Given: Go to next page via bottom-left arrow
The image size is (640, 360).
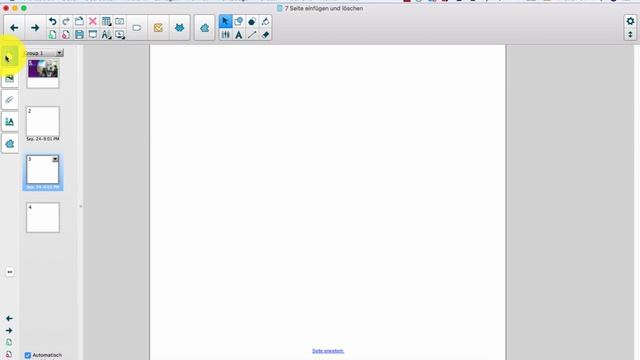Looking at the screenshot, I should 9,331.
